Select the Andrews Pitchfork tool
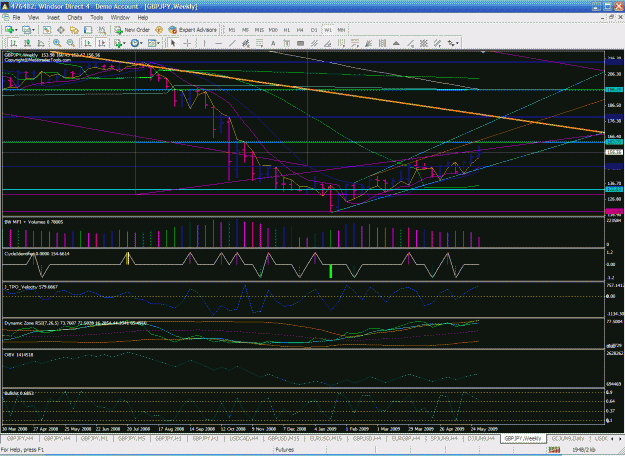Screen dimensions: 625x456 pos(314,43)
